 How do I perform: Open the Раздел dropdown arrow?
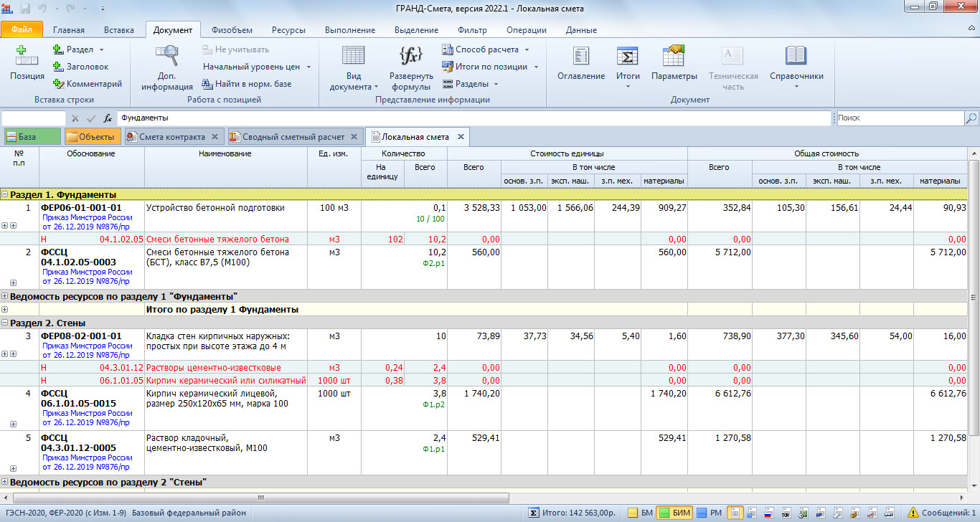click(101, 50)
